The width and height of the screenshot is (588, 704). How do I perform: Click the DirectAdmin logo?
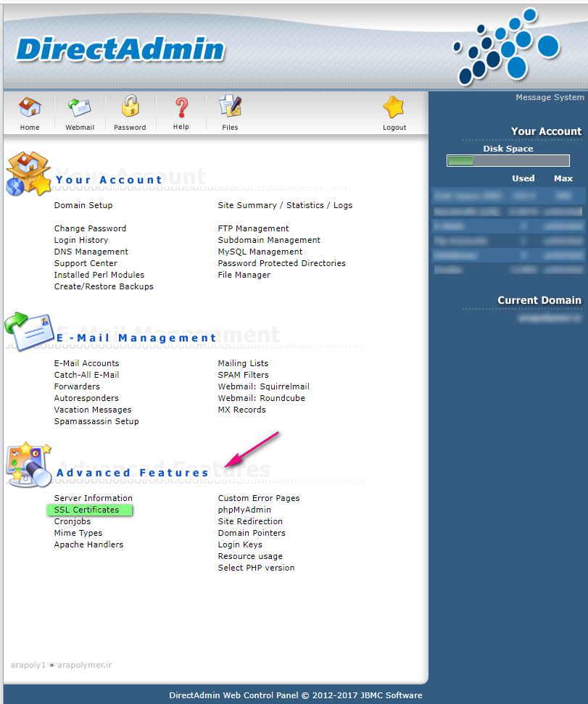pyautogui.click(x=120, y=49)
